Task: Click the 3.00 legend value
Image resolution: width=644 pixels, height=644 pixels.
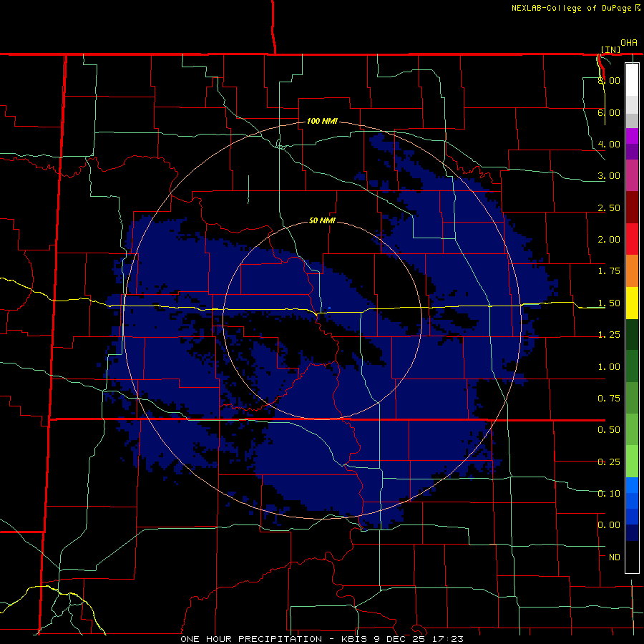Action: pos(609,176)
